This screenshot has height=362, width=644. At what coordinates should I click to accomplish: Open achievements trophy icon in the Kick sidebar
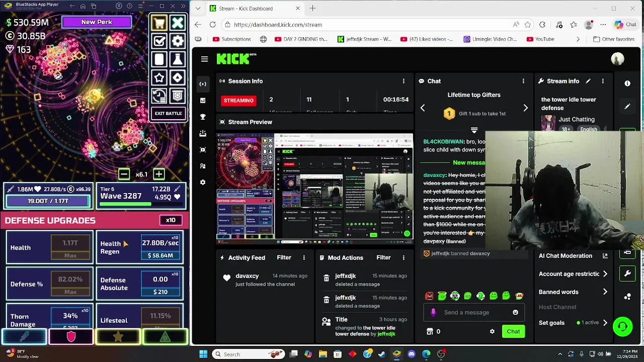[x=203, y=117]
